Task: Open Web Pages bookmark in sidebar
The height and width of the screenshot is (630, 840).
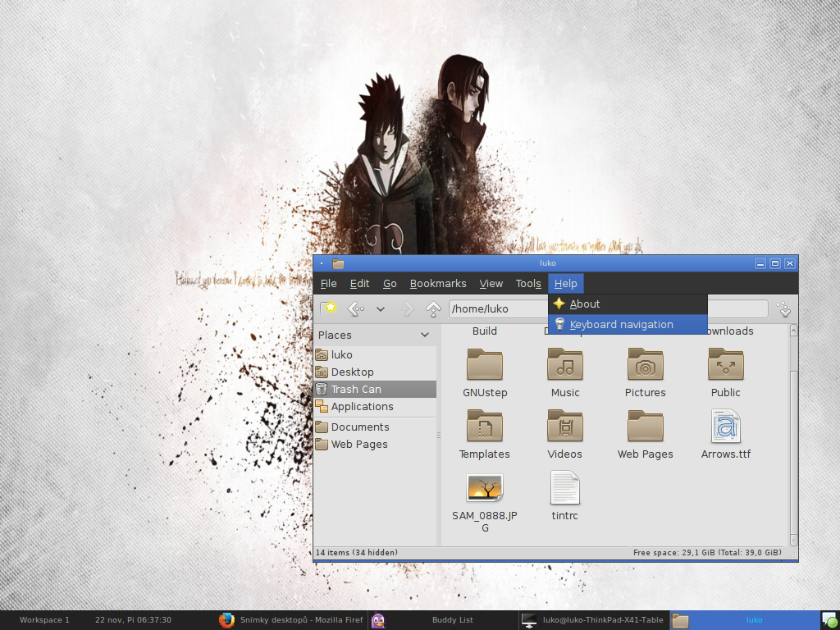Action: (x=375, y=444)
